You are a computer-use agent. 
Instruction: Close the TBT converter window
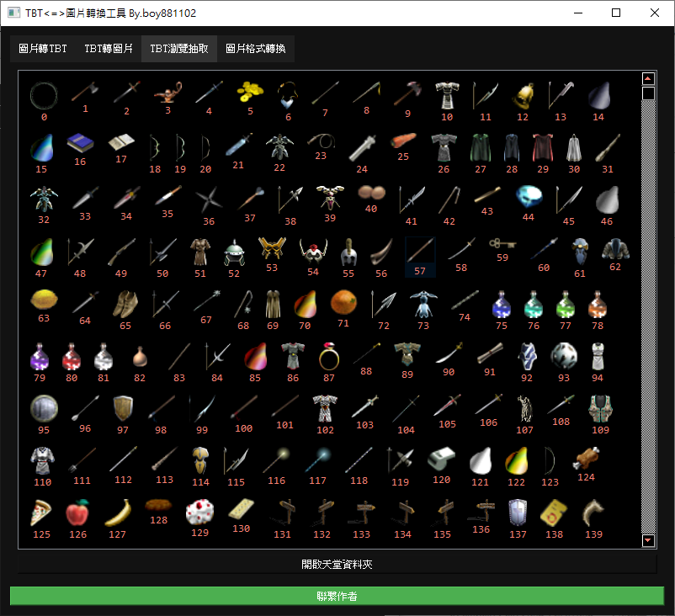(x=654, y=13)
